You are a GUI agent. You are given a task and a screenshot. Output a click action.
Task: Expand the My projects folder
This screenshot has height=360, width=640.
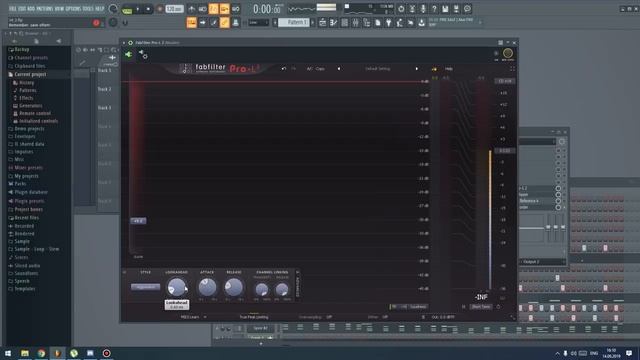pyautogui.click(x=27, y=176)
